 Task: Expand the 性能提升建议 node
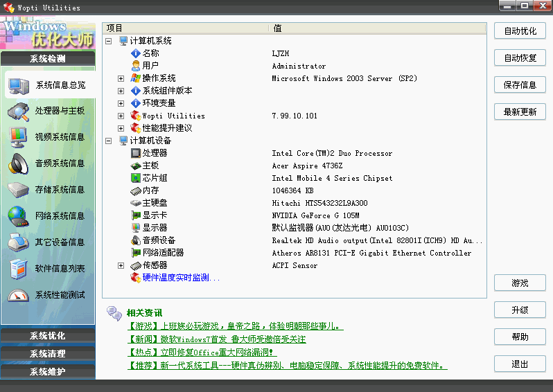tap(121, 128)
